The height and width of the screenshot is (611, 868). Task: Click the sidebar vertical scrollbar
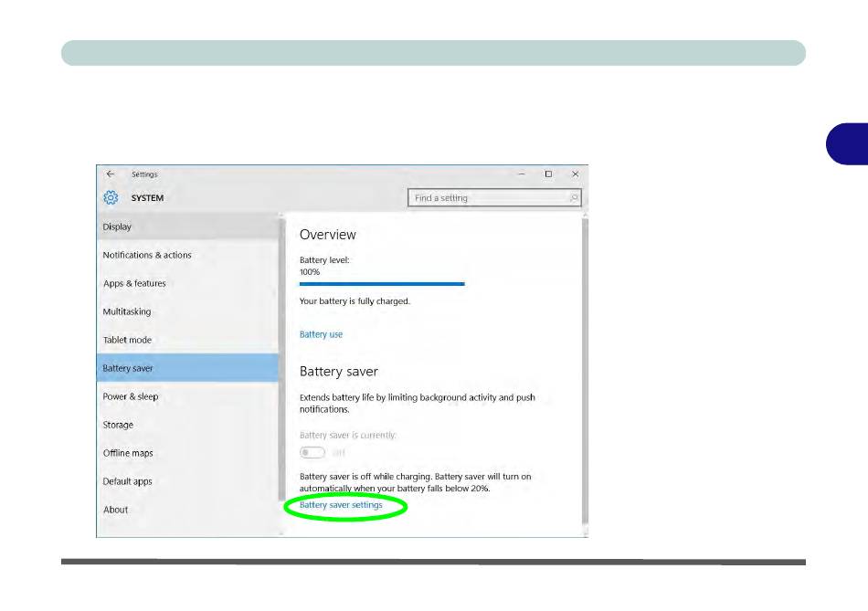281,360
